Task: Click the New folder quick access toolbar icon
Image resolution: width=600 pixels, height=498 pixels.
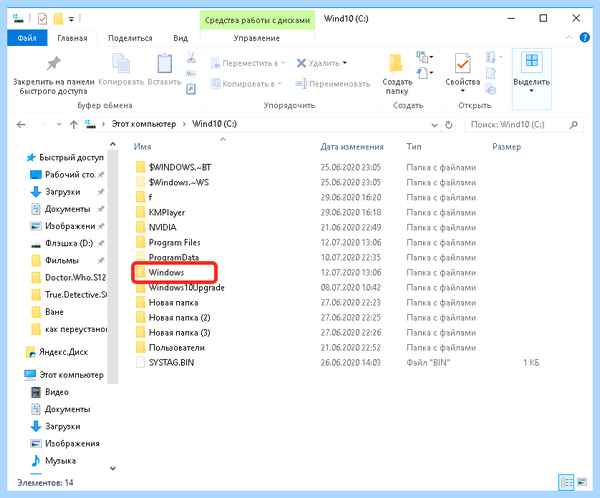Action: point(58,19)
